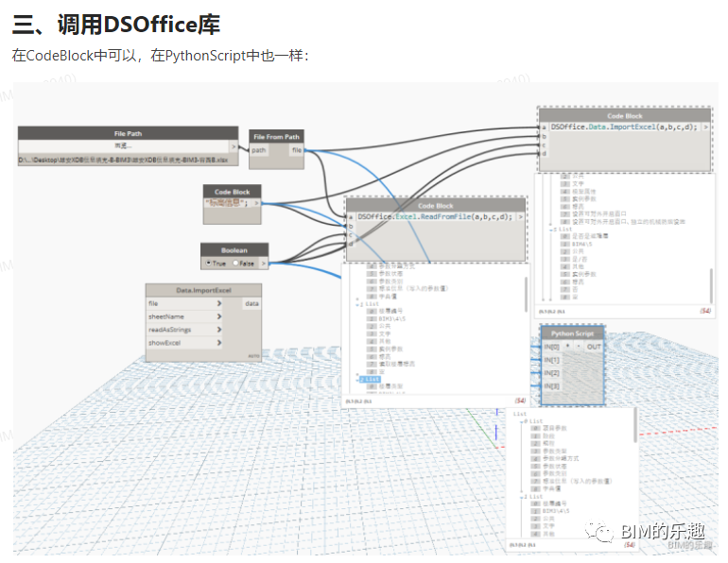
Task: Click @L3 @L2 @L1 levels in ReadFromFile preview
Action: tap(359, 401)
